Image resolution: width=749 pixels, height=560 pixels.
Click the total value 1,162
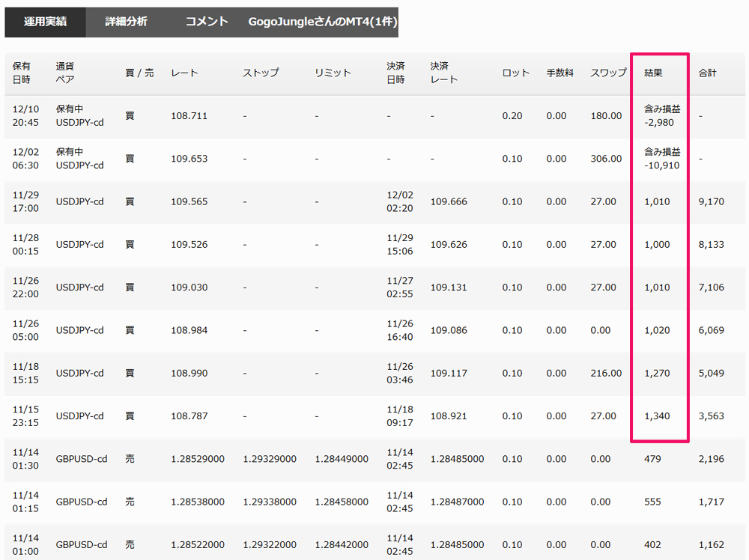(712, 545)
